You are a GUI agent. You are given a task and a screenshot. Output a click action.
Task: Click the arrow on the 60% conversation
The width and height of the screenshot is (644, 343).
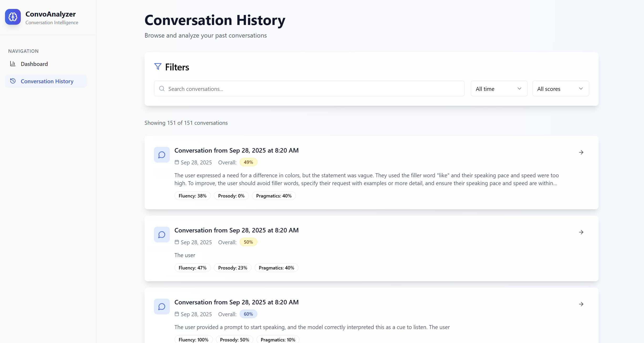(x=581, y=304)
